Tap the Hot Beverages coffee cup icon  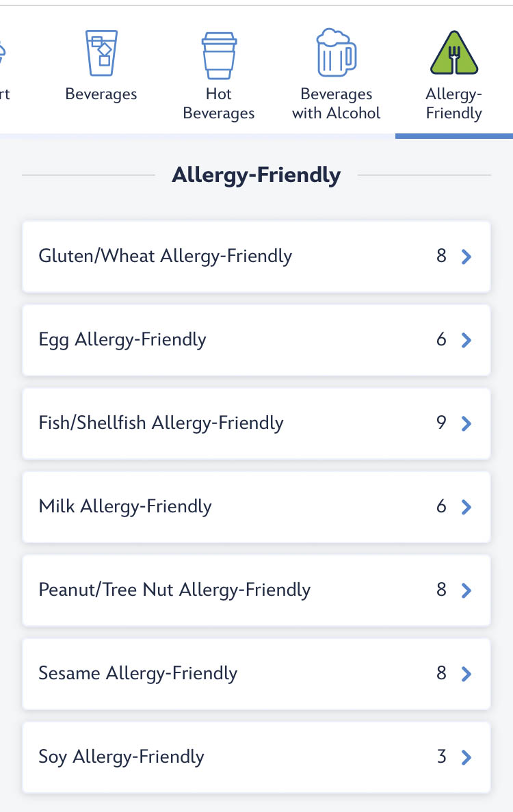coord(219,55)
